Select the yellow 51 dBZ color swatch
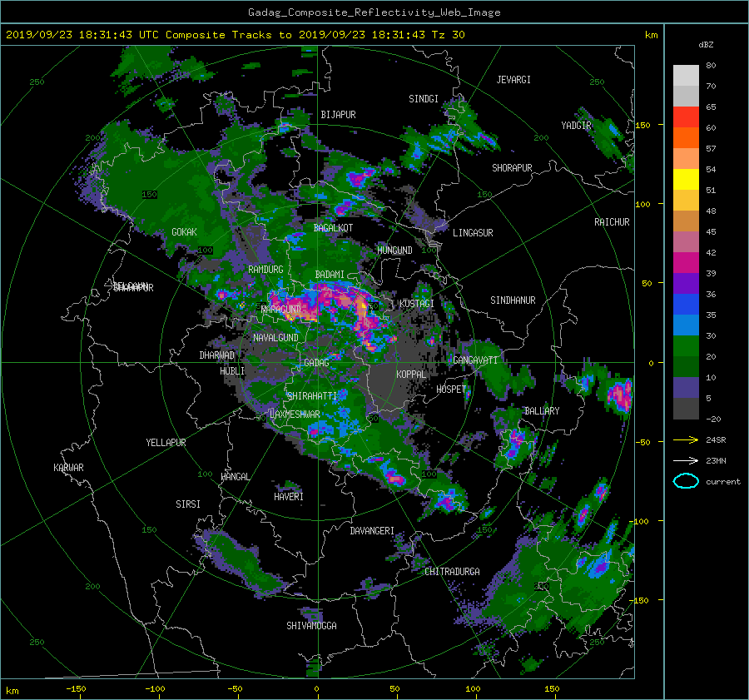 (x=686, y=179)
